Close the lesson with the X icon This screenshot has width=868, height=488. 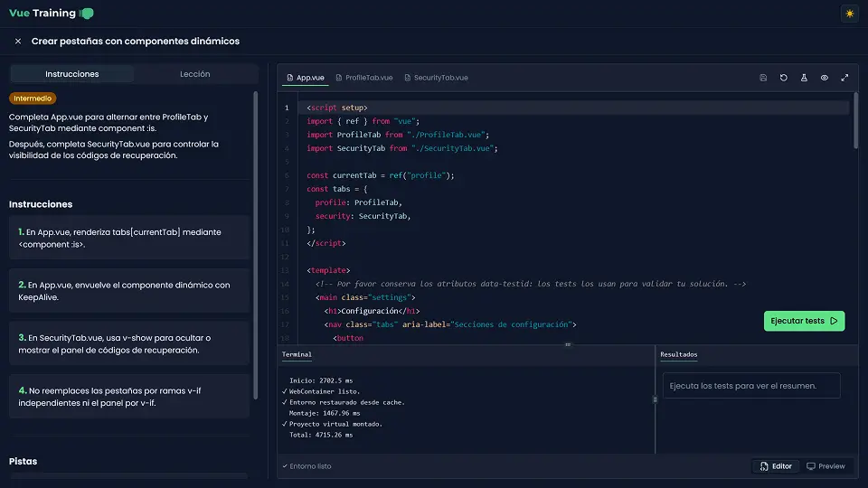coord(18,41)
